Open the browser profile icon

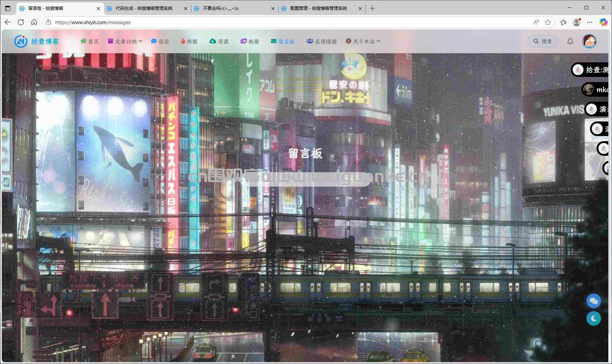[577, 22]
